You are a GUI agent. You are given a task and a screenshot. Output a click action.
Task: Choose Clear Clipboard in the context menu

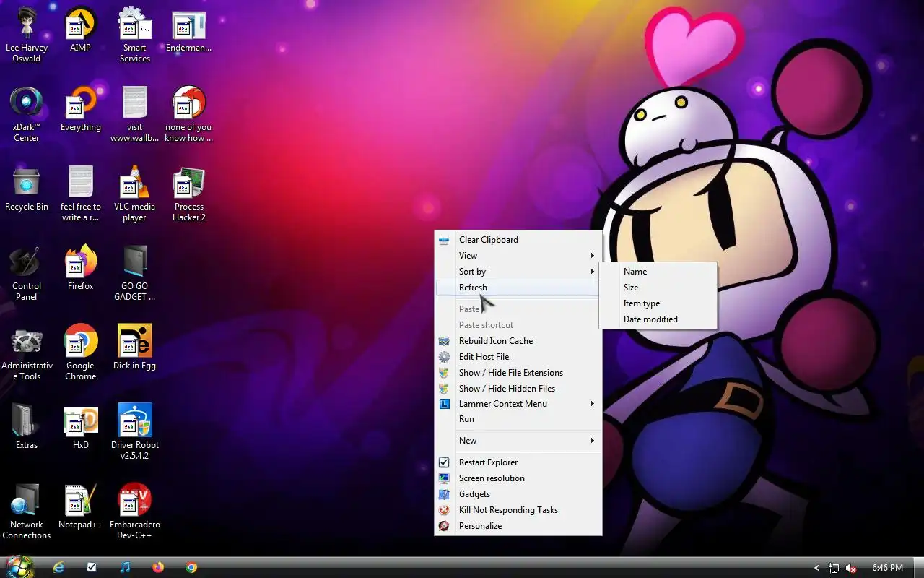pos(518,240)
